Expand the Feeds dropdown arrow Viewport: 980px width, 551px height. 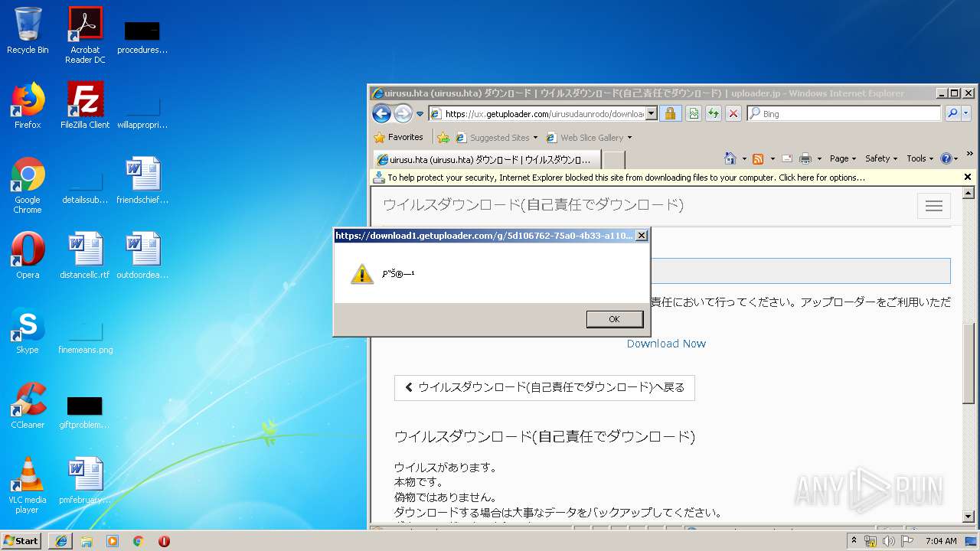(771, 159)
